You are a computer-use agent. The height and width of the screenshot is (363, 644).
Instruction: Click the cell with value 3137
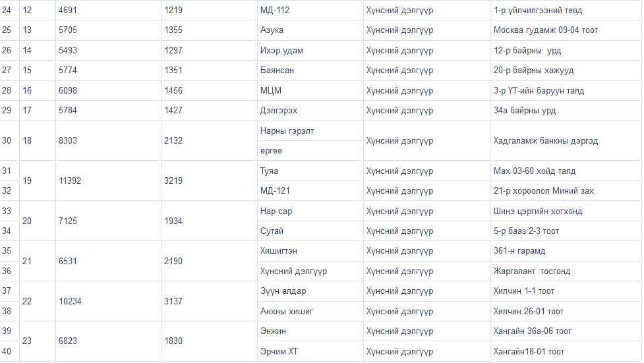(x=173, y=301)
